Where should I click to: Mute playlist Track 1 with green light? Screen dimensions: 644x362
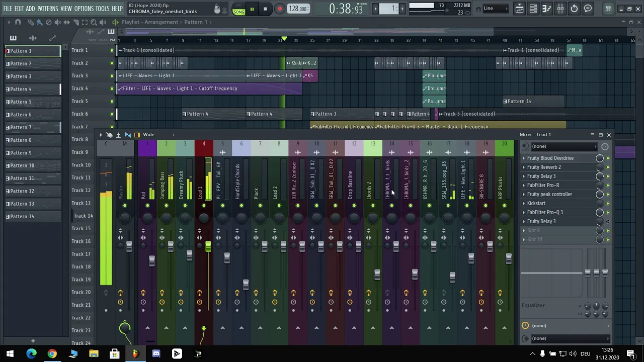112,50
